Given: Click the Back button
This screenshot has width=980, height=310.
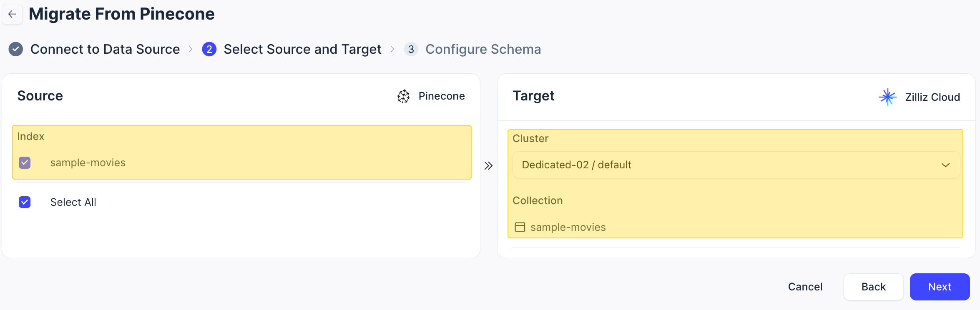Looking at the screenshot, I should [x=873, y=287].
